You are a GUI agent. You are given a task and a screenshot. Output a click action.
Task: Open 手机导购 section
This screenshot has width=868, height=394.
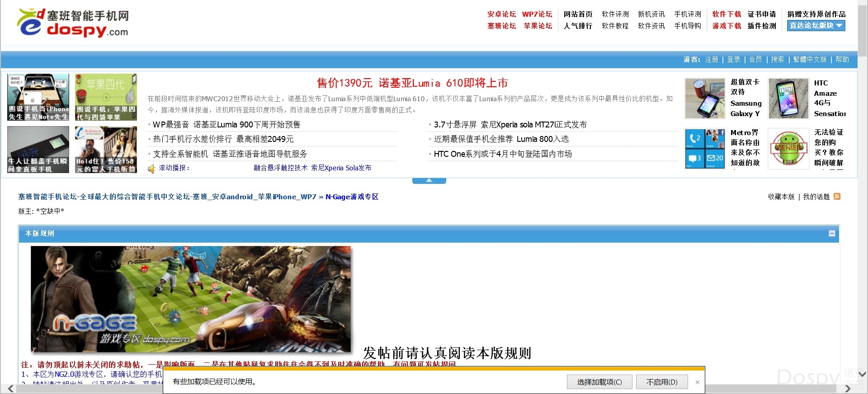point(688,26)
